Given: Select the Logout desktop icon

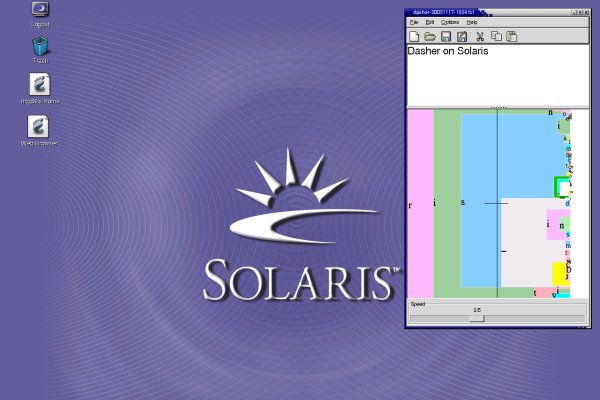Looking at the screenshot, I should 41,10.
